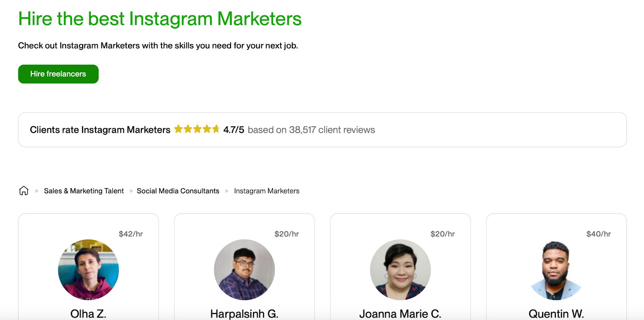Click 'Hire the best Instagram Marketers' heading
The width and height of the screenshot is (644, 320).
(x=160, y=19)
